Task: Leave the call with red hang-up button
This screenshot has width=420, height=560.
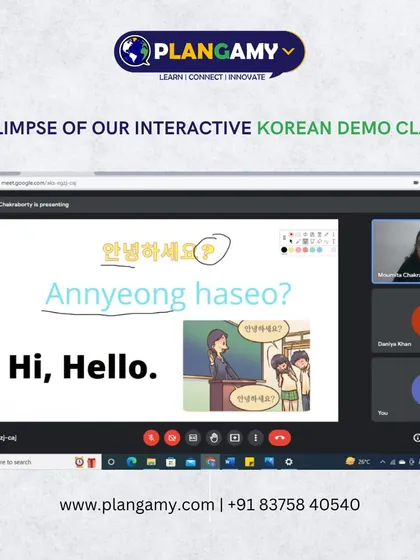Action: tap(280, 438)
